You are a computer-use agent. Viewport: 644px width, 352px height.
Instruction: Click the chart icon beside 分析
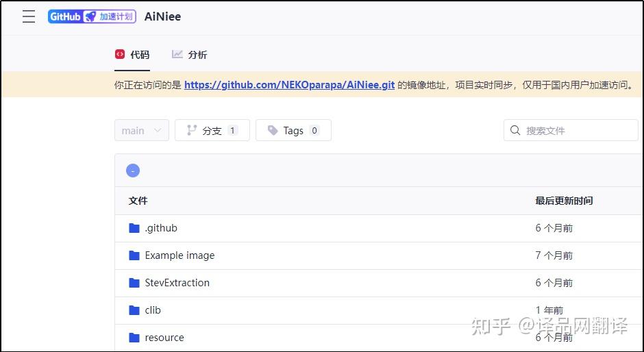[177, 54]
